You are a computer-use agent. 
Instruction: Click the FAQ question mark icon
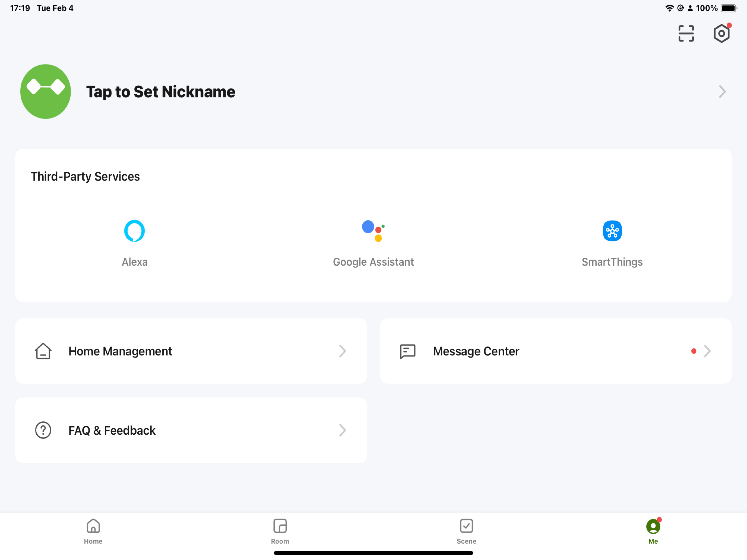(x=43, y=430)
